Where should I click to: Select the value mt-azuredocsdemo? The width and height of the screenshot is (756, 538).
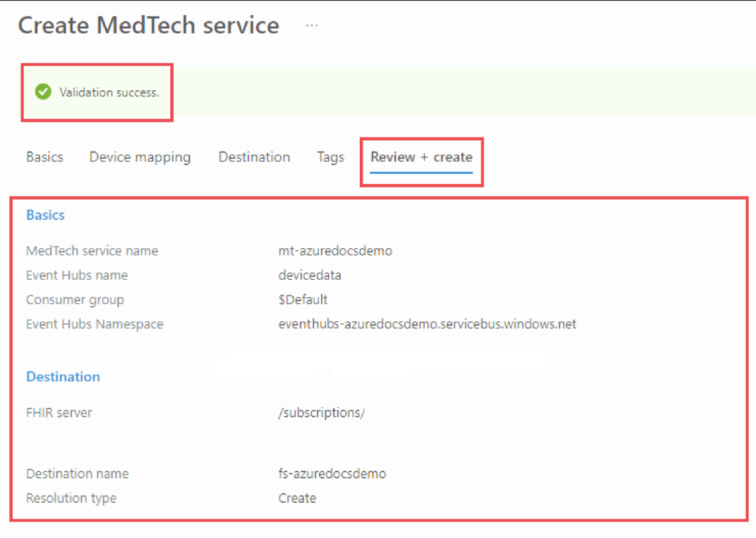tap(335, 250)
